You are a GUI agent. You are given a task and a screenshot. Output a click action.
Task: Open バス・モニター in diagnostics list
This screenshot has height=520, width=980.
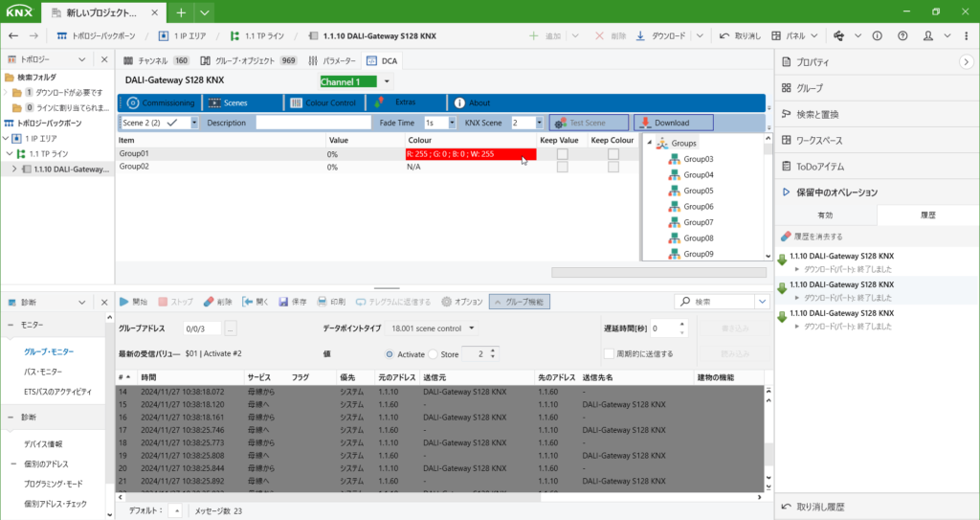43,372
